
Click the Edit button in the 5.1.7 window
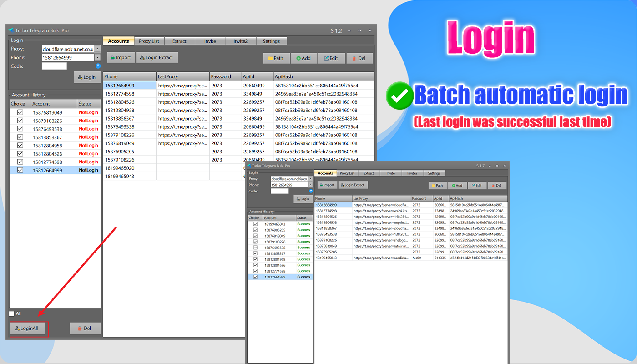(x=477, y=186)
